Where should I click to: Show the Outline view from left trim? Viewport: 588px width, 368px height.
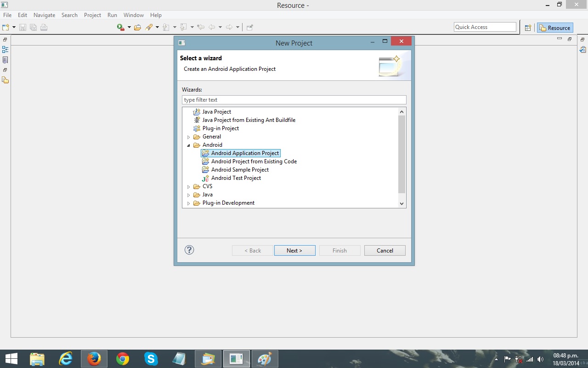pos(5,50)
